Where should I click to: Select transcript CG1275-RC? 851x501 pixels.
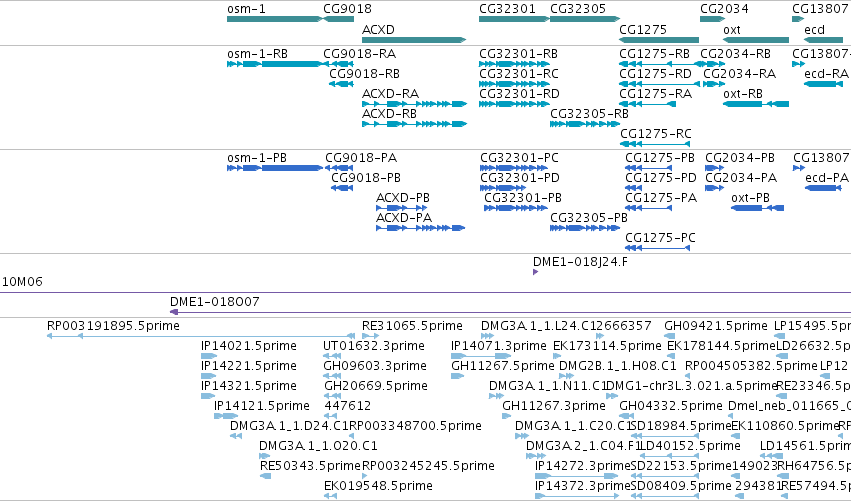pos(655,144)
